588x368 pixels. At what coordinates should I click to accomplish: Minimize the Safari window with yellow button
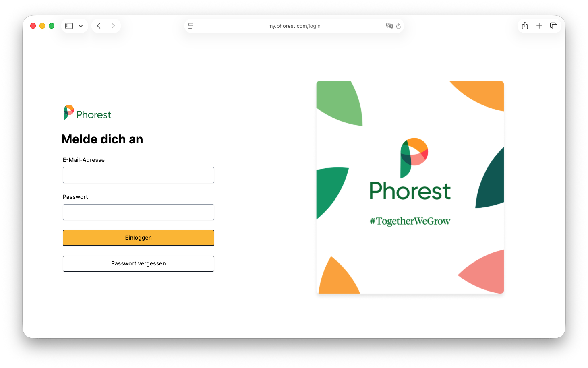[42, 26]
